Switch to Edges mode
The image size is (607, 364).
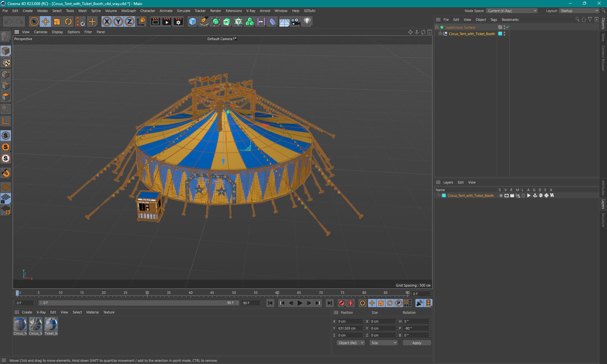tap(6, 86)
